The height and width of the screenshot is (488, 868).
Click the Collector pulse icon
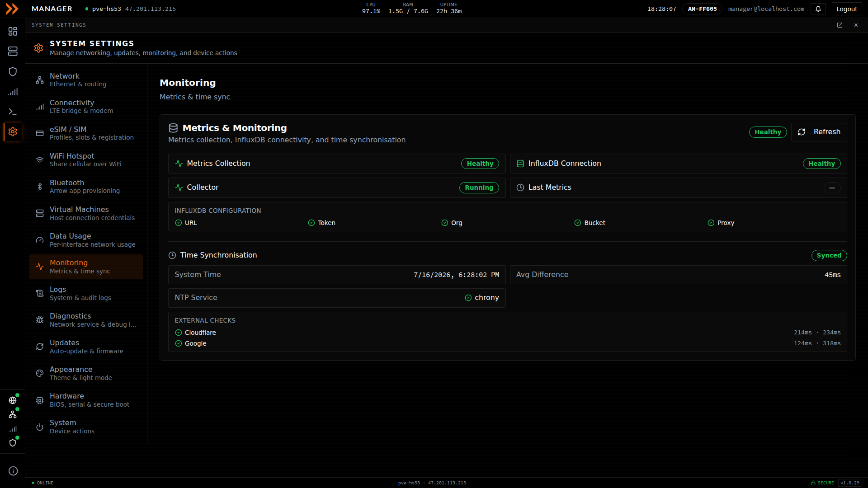pyautogui.click(x=179, y=188)
